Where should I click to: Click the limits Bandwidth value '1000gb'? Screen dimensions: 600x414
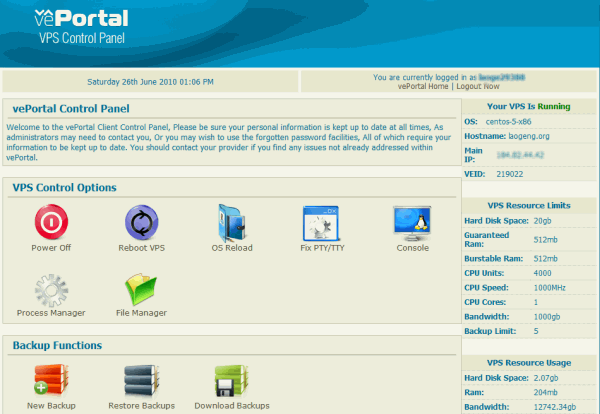coord(547,317)
